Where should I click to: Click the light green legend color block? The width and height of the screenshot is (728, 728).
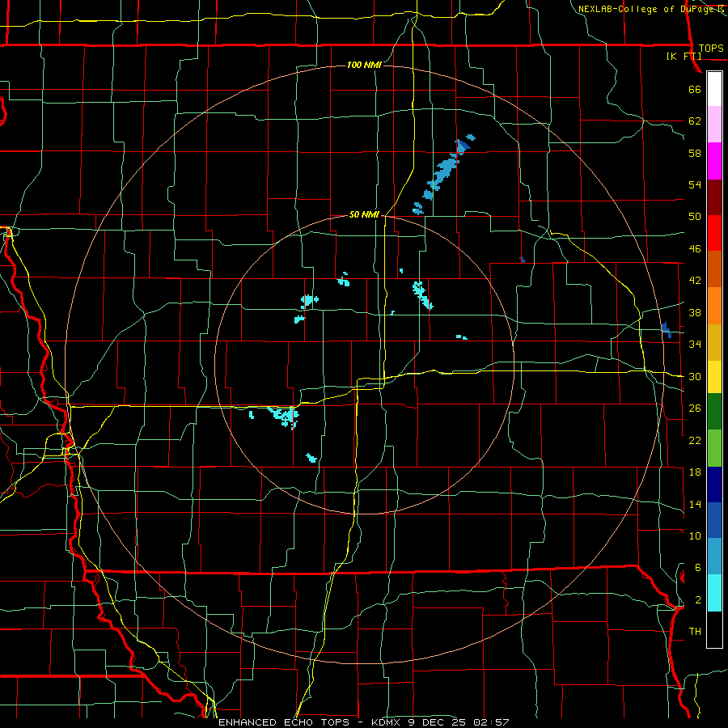click(714, 448)
